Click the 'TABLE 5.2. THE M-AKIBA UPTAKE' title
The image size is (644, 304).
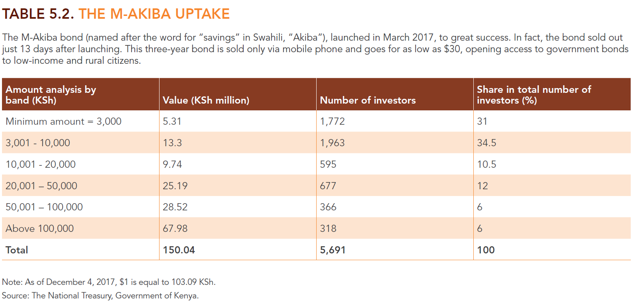click(116, 14)
